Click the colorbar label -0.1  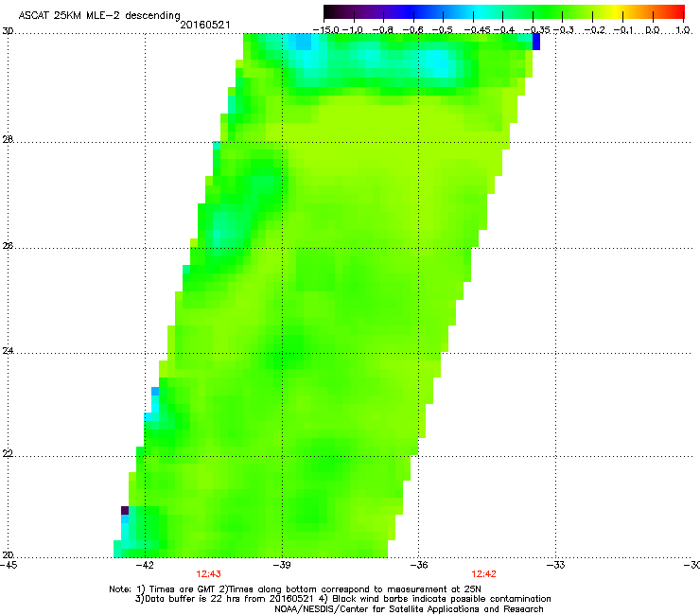tap(624, 30)
